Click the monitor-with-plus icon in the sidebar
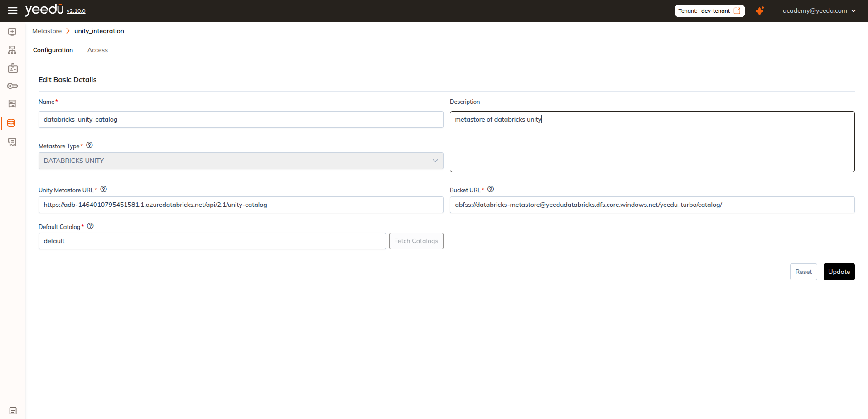Screen dimensions: 868x419 tap(12, 32)
